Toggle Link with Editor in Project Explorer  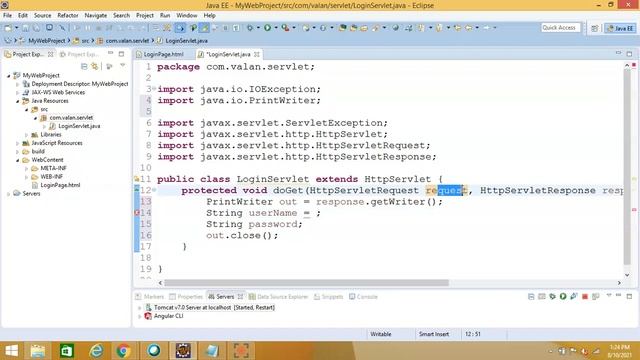[x=95, y=66]
